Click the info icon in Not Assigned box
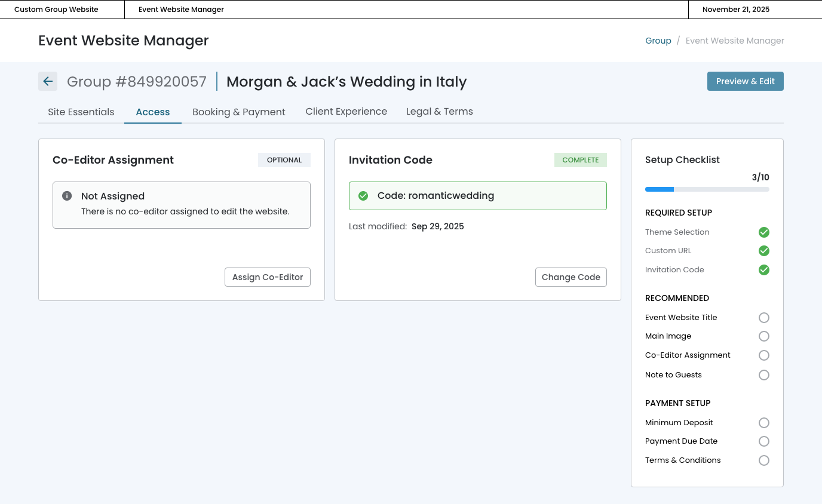The width and height of the screenshot is (822, 504). 67,196
